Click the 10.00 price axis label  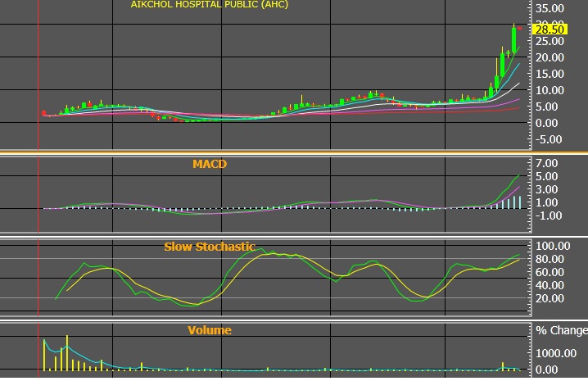pyautogui.click(x=550, y=90)
